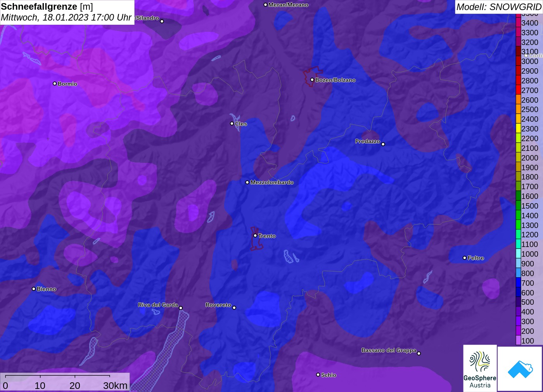Screen dimensions: 543x392
Task: Click the legend value 1800
Action: pyautogui.click(x=530, y=177)
